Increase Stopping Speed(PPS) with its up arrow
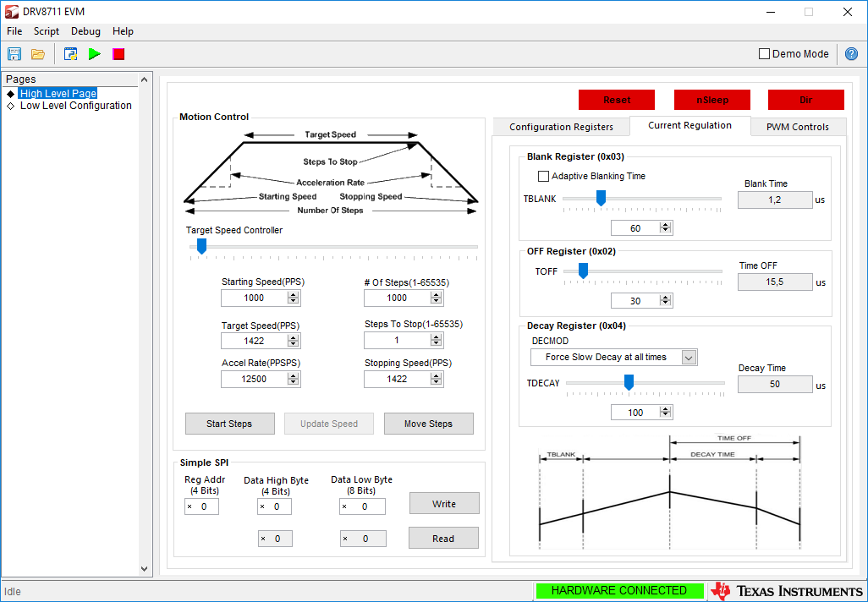The image size is (868, 602). coord(437,376)
